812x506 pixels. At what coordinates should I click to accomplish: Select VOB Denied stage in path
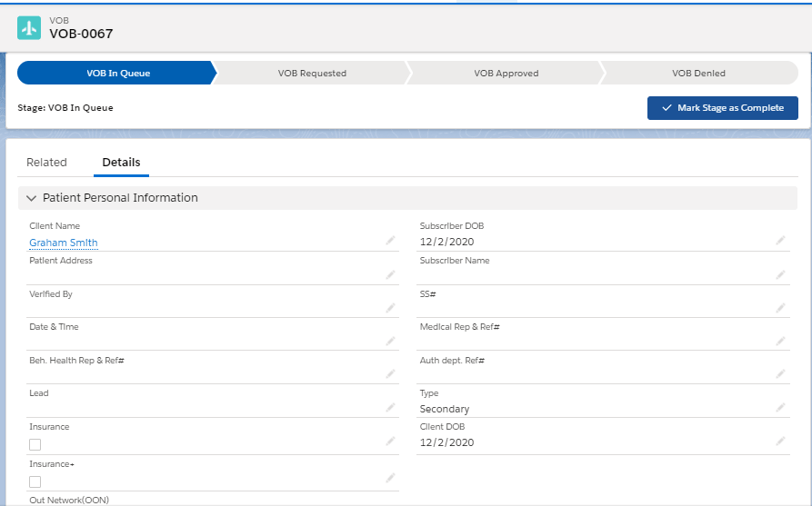pyautogui.click(x=698, y=74)
